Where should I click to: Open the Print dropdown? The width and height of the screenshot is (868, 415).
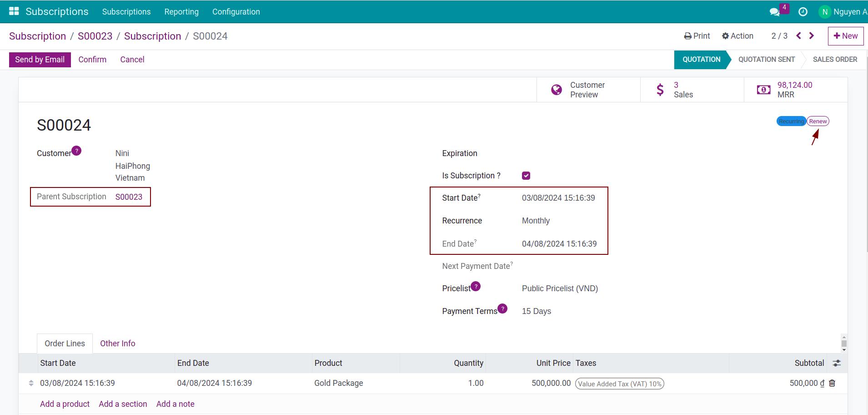pos(697,36)
